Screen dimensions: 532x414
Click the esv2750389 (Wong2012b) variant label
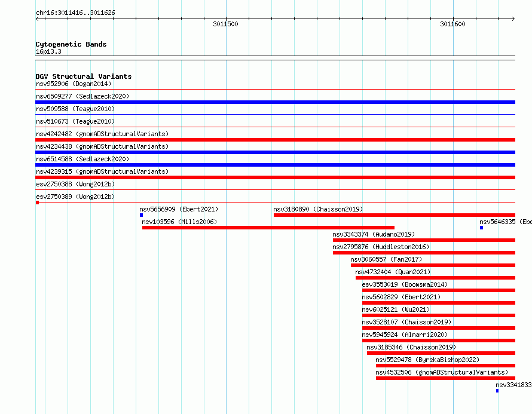click(75, 197)
